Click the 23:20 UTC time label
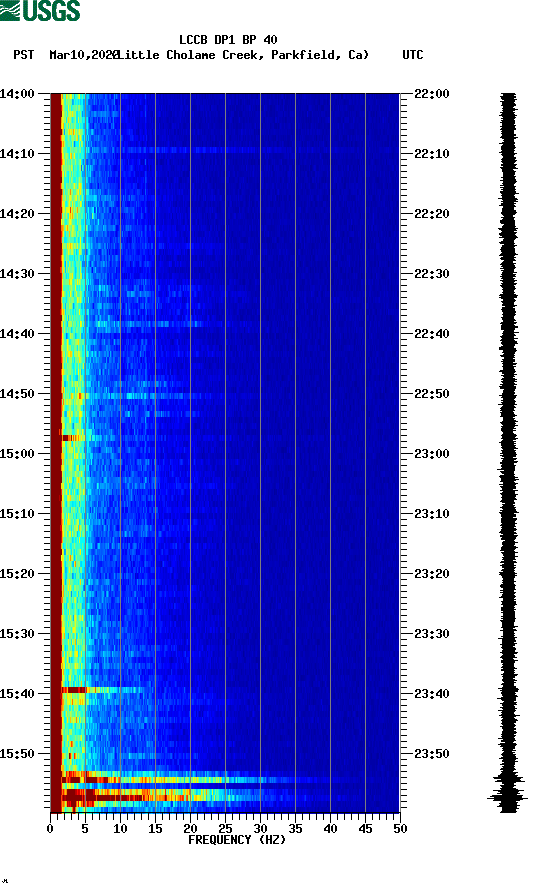Viewport: 552px width, 892px height. click(432, 574)
